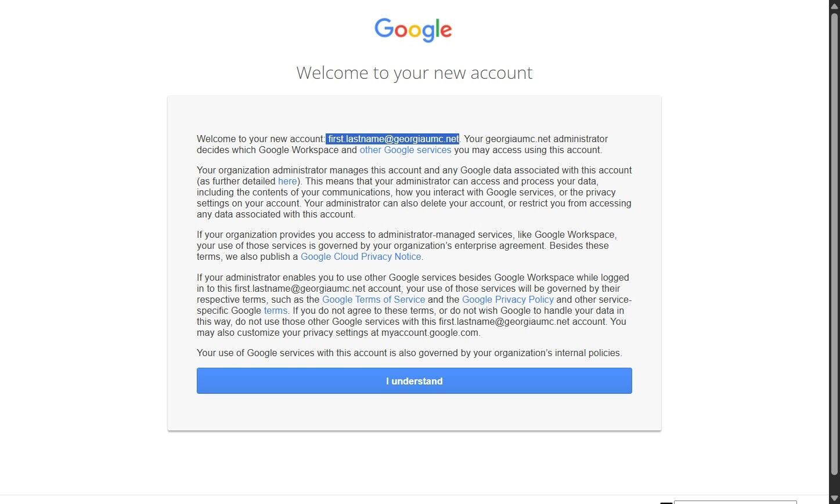This screenshot has width=840, height=504.
Task: Click the service-specific 'terms' link
Action: (275, 311)
